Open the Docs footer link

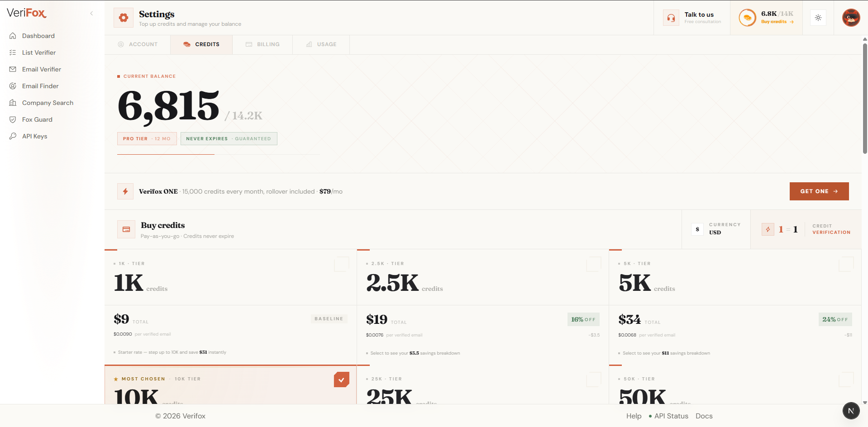click(x=704, y=416)
